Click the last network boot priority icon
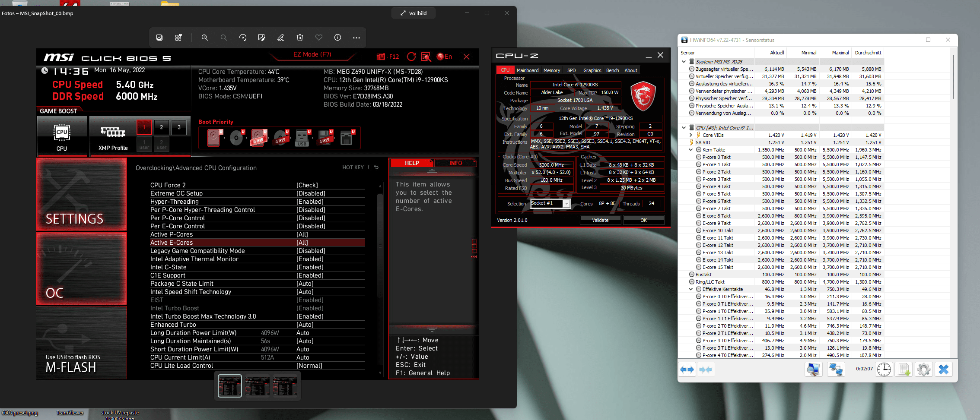The image size is (980, 420). pyautogui.click(x=347, y=138)
